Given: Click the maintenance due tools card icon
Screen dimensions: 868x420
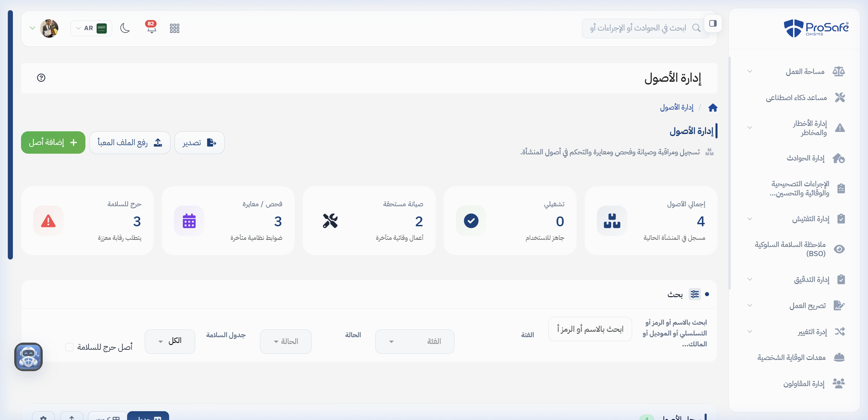Looking at the screenshot, I should point(330,221).
